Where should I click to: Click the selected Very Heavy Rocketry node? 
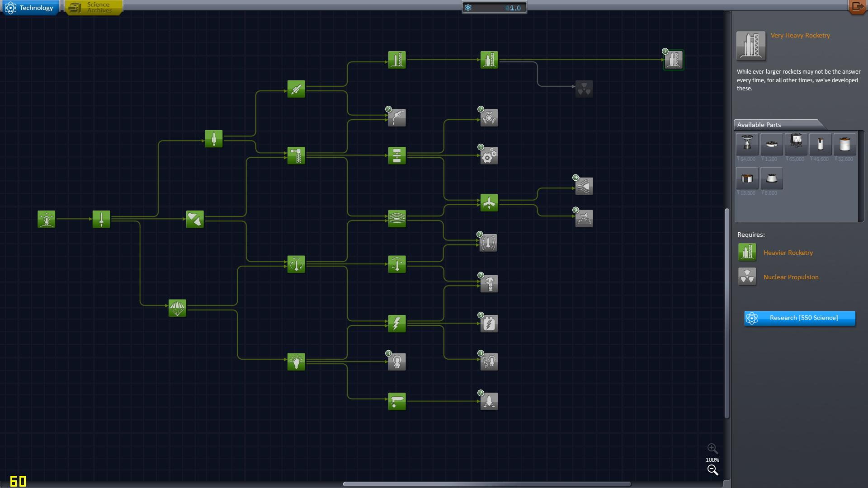pyautogui.click(x=673, y=60)
